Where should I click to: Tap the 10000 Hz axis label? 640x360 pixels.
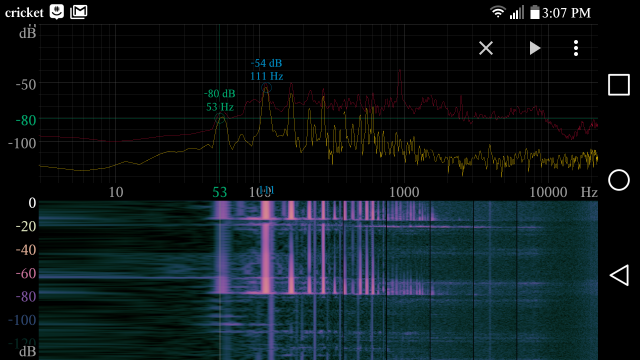[548, 192]
